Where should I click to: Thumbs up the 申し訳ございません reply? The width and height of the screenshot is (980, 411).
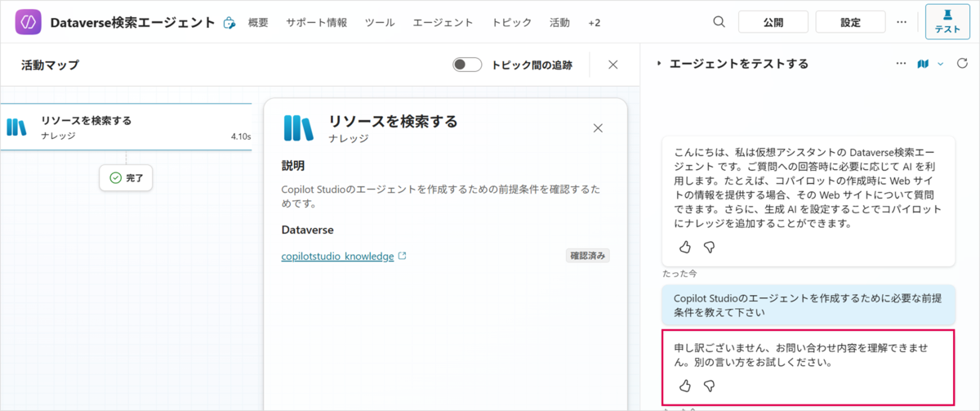coord(685,386)
